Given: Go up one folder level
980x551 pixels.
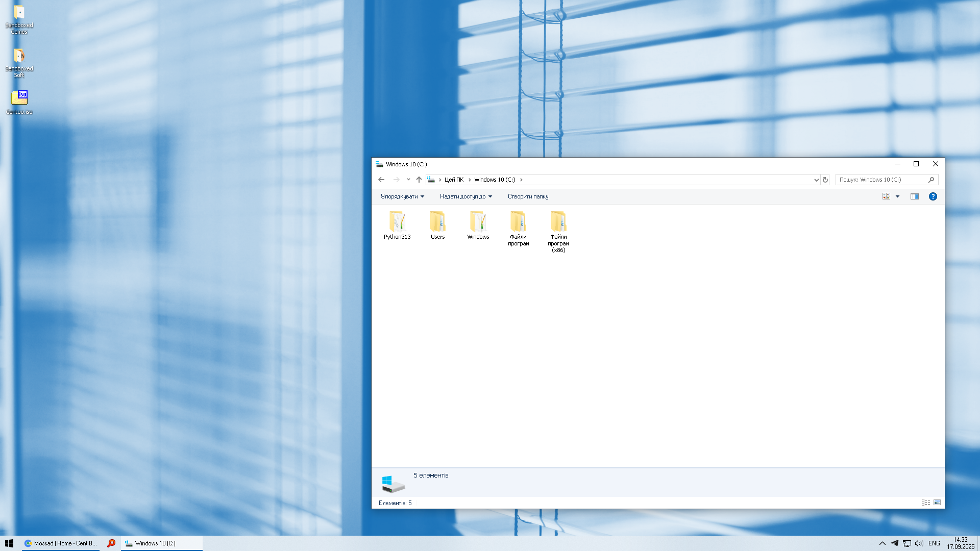Looking at the screenshot, I should pyautogui.click(x=419, y=180).
